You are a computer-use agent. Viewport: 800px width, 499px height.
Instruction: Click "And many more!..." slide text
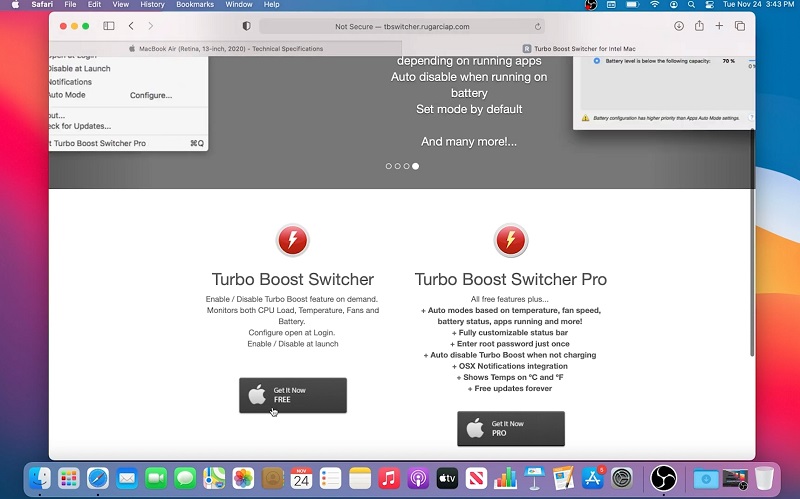[x=469, y=142]
